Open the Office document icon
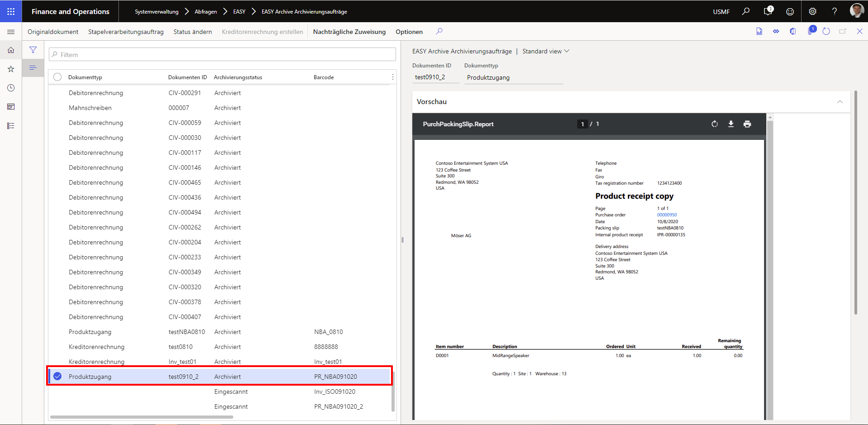This screenshot has width=868, height=425. click(x=759, y=31)
